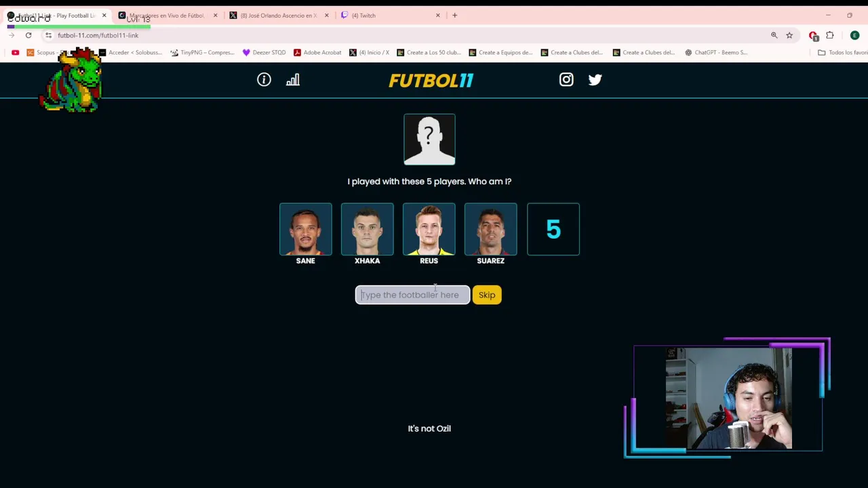Image resolution: width=868 pixels, height=488 pixels.
Task: Open the Futbol11 info icon
Action: click(264, 80)
